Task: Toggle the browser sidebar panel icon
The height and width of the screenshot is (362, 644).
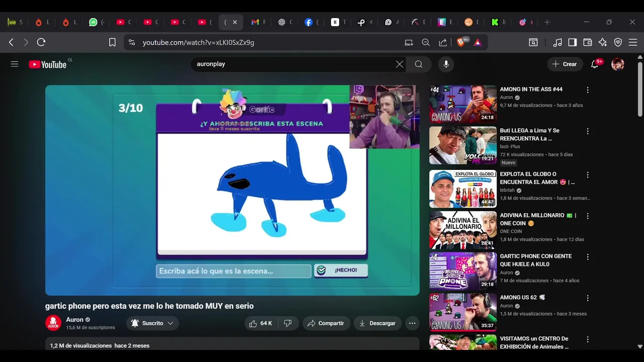Action: [x=573, y=43]
